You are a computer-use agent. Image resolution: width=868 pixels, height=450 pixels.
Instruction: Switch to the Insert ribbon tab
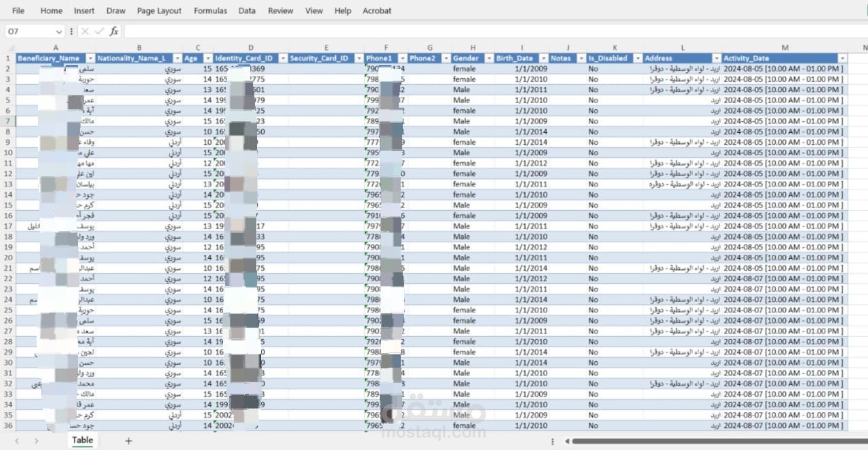(x=84, y=11)
